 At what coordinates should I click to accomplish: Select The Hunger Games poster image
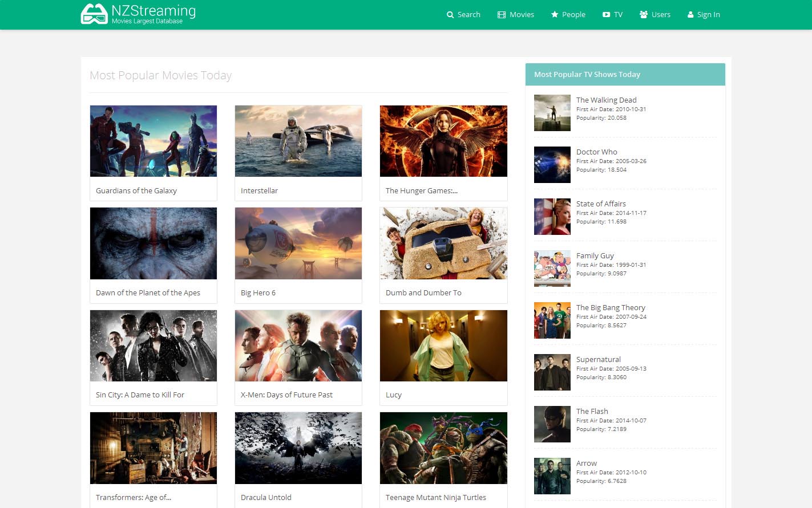[x=443, y=141]
